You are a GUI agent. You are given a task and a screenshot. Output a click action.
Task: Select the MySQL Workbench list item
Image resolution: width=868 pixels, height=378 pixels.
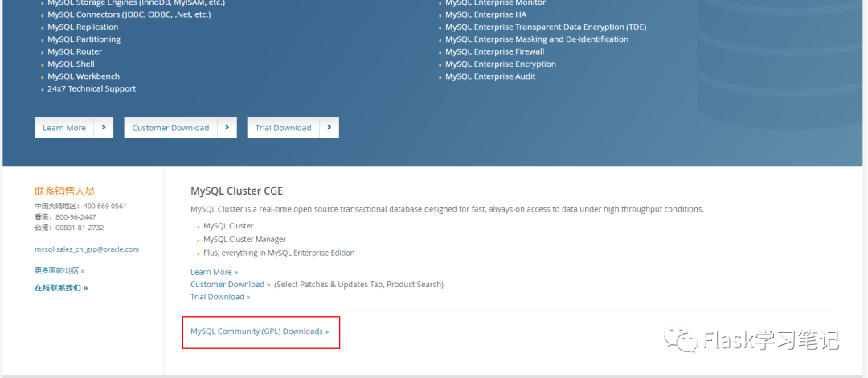coord(84,76)
